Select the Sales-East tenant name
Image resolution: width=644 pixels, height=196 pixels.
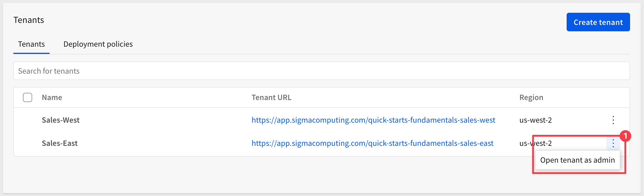pos(60,143)
